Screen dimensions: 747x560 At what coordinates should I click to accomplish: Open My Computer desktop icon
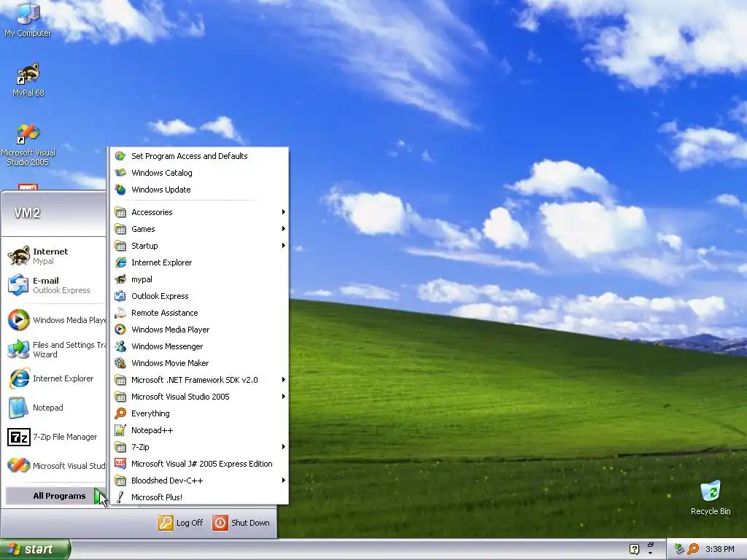click(x=28, y=19)
